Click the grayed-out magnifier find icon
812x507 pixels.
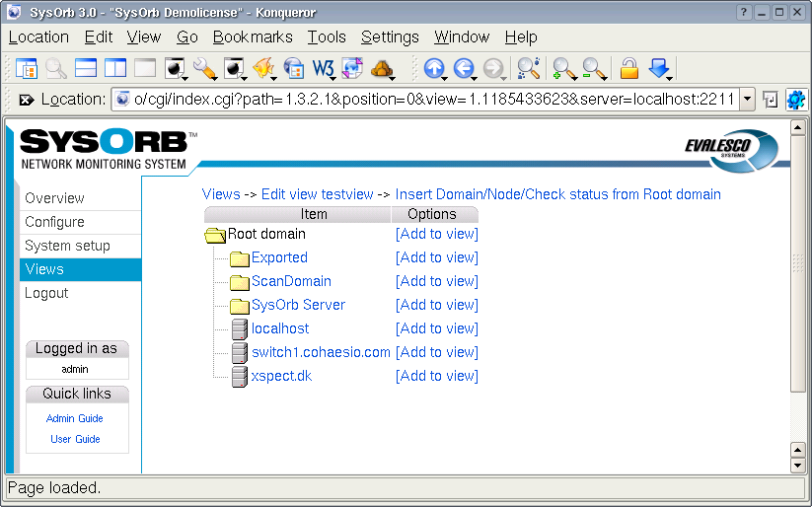56,68
